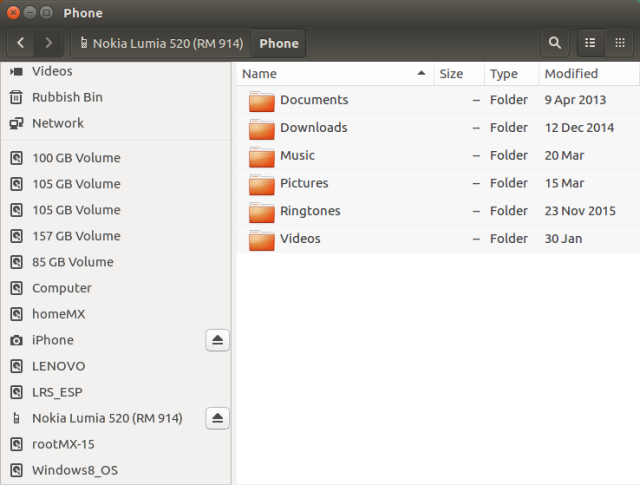The width and height of the screenshot is (640, 485).
Task: Eject the iPhone device
Action: pos(219,340)
